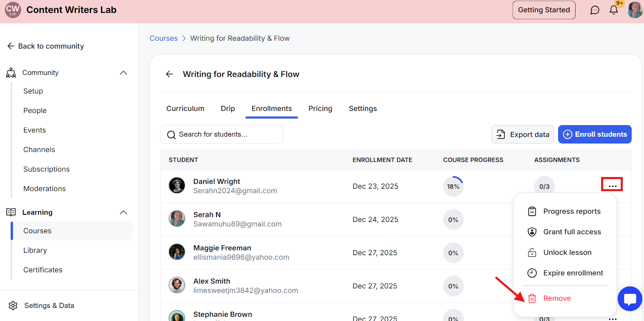The height and width of the screenshot is (321, 644).
Task: Collapse the Learning sidebar section
Action: coord(124,212)
